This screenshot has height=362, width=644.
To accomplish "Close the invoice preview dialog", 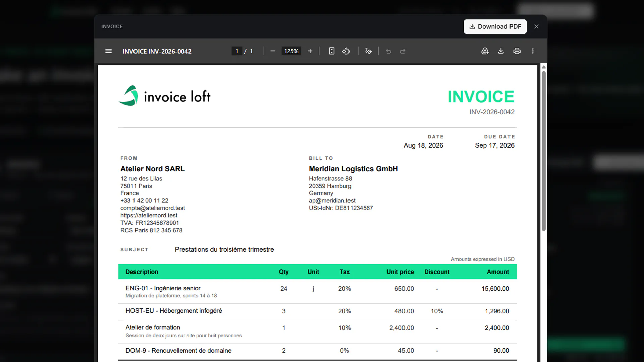I will pyautogui.click(x=536, y=26).
